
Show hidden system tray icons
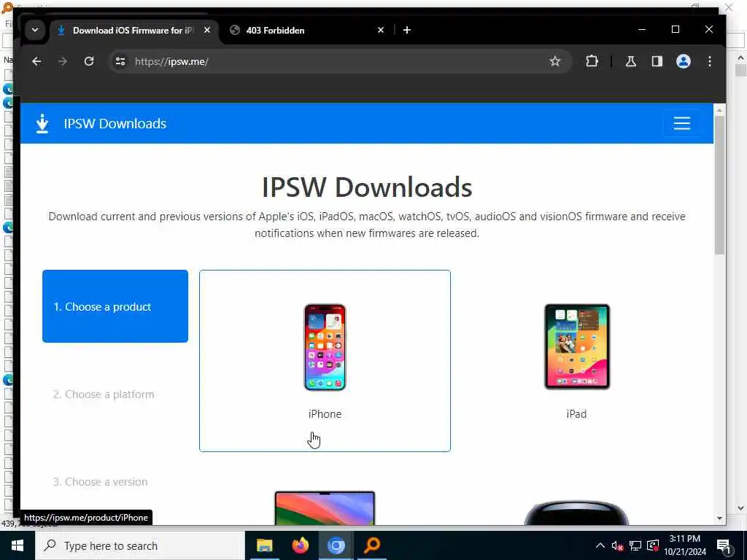click(600, 545)
